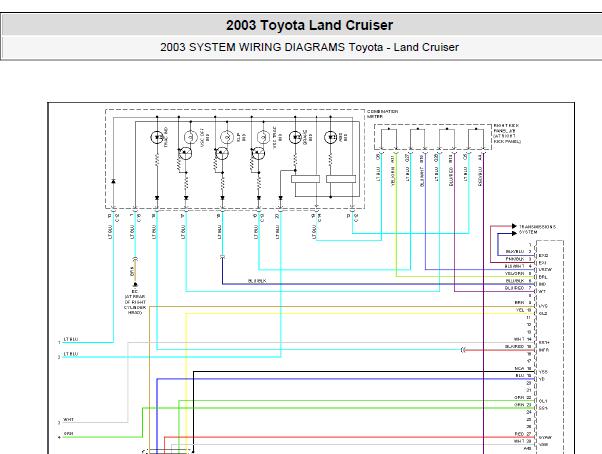The width and height of the screenshot is (602, 454).
Task: Click the VSC OFF indicator lamp symbol
Action: tap(191, 137)
